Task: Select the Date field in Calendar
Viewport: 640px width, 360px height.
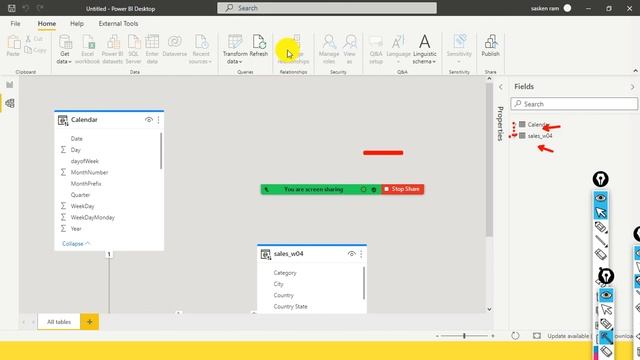Action: point(77,139)
